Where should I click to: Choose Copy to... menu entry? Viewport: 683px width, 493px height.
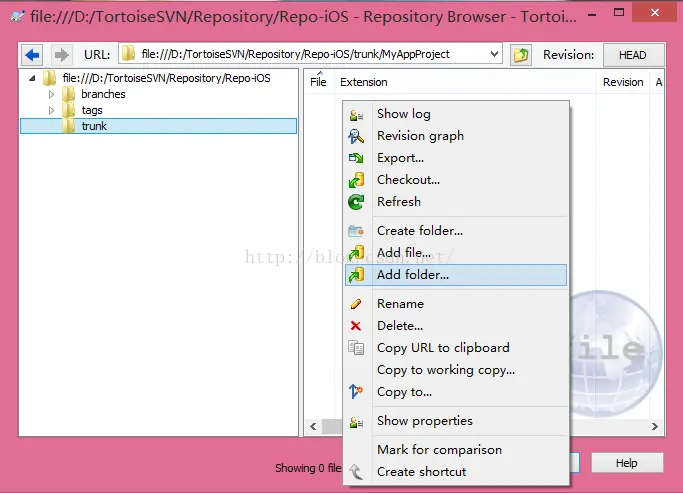point(456,392)
